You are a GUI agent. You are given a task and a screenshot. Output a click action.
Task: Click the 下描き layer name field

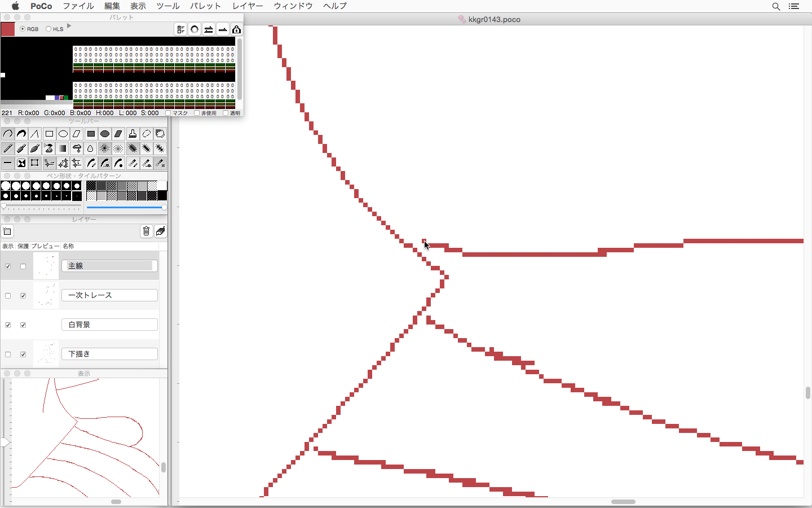pyautogui.click(x=109, y=354)
